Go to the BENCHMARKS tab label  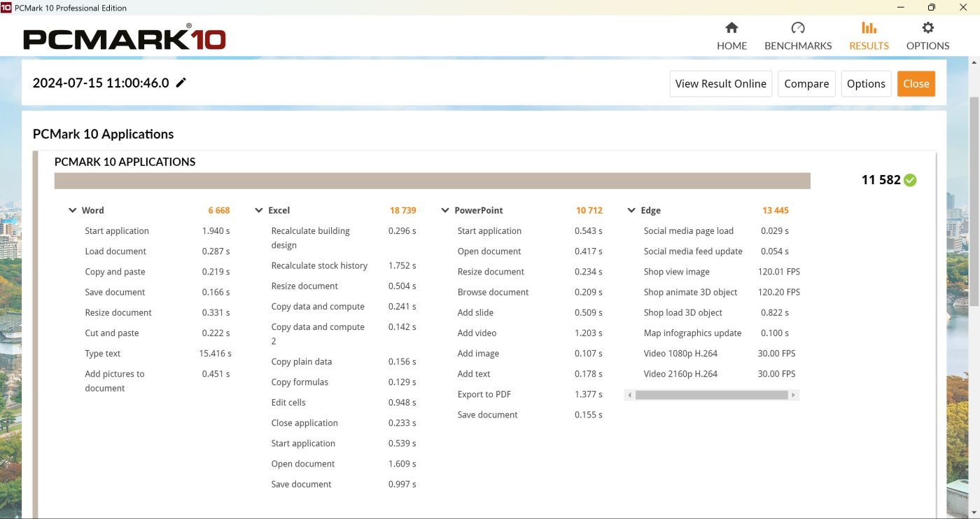[x=798, y=46]
